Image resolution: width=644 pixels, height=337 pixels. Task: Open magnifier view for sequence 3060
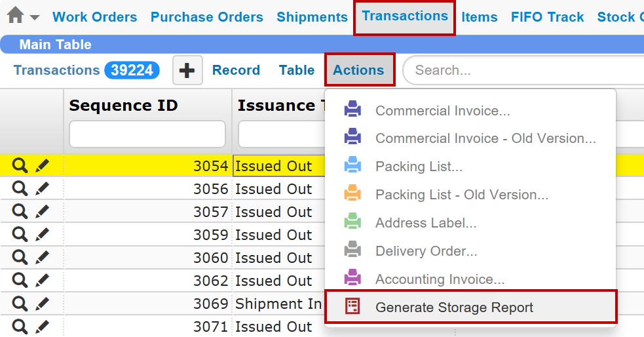coord(20,258)
